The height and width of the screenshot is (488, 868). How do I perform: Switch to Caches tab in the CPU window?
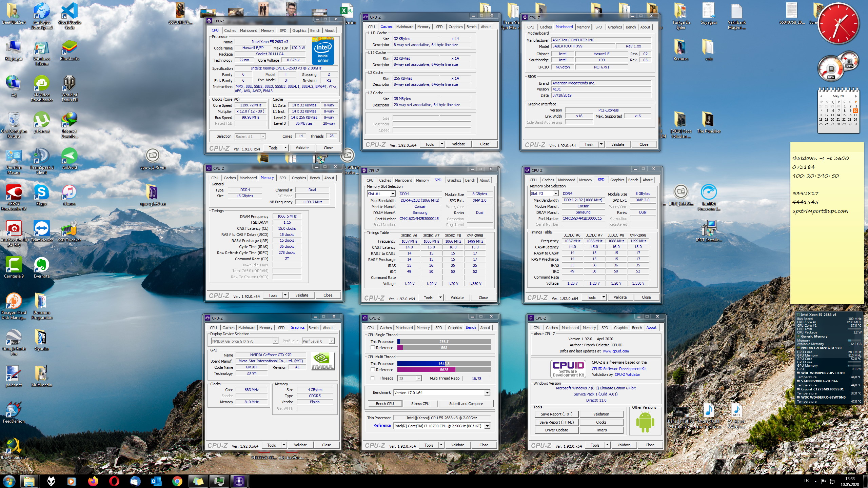[230, 30]
